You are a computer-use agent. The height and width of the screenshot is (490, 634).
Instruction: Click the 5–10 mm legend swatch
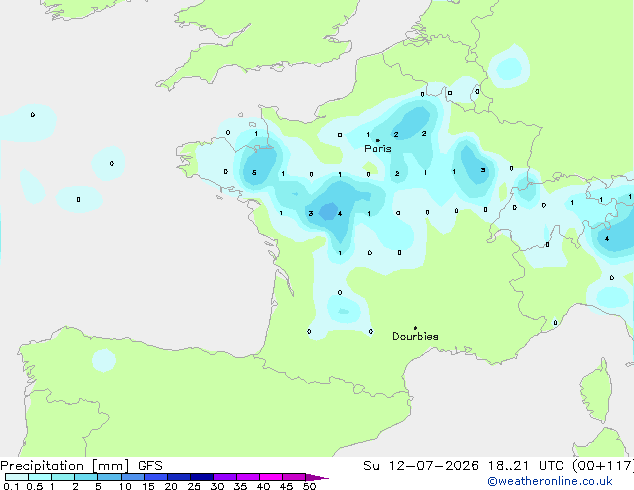(109, 477)
